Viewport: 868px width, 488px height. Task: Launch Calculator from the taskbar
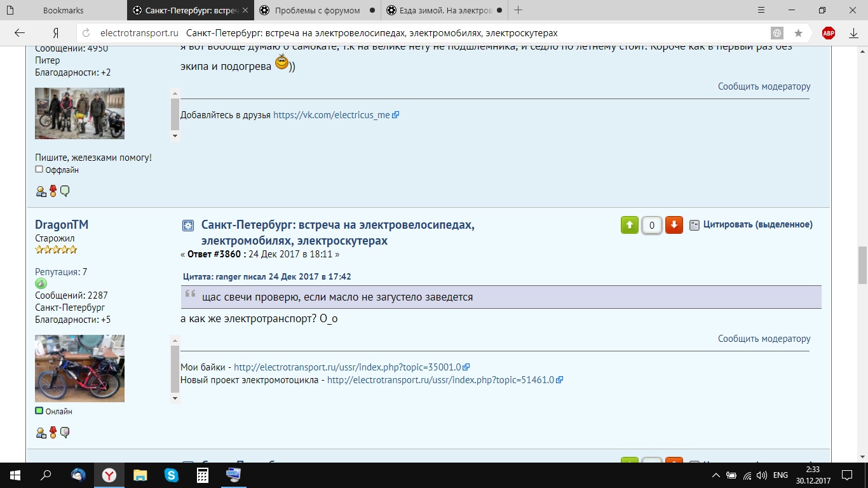coord(203,475)
